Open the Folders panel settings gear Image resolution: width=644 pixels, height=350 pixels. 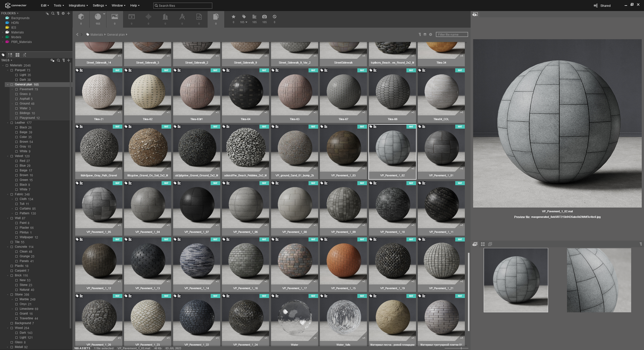63,13
